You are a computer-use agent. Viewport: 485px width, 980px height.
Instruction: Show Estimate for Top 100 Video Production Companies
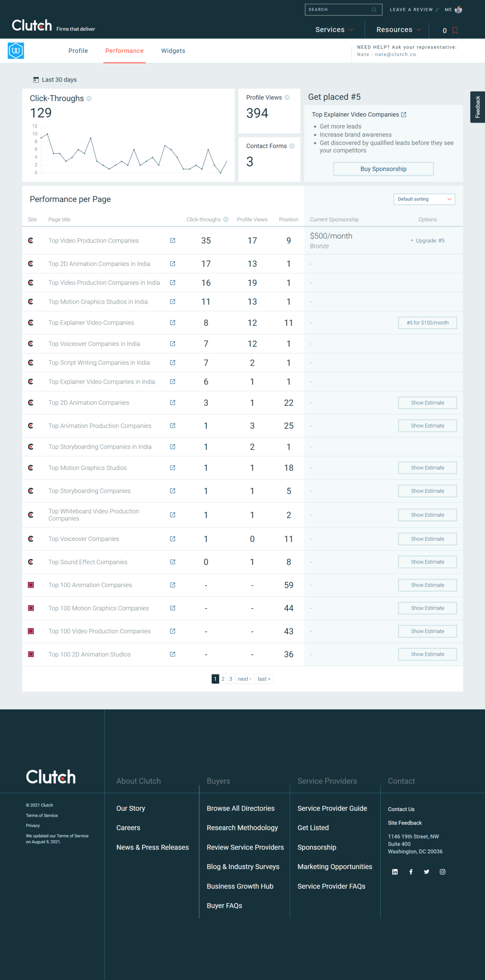(x=427, y=631)
